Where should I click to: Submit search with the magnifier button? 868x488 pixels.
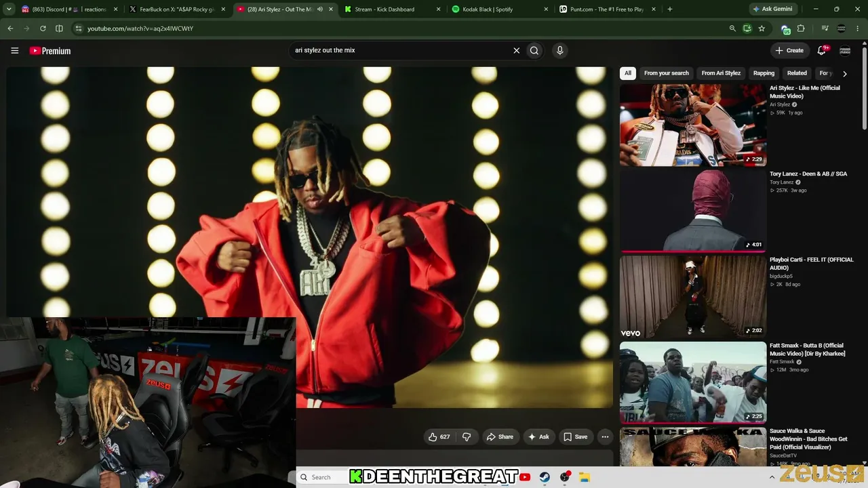click(x=534, y=50)
